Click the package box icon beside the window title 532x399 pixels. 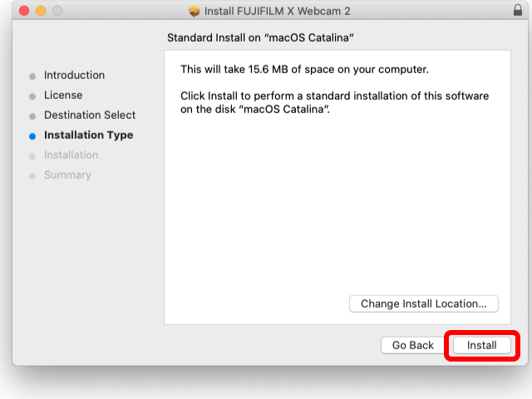(195, 11)
